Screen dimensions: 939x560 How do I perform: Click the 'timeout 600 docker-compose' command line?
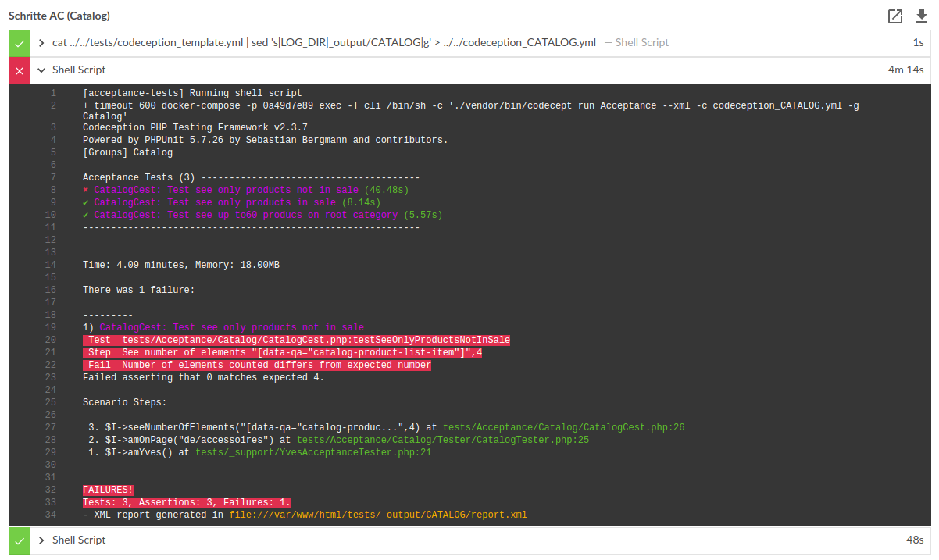471,110
